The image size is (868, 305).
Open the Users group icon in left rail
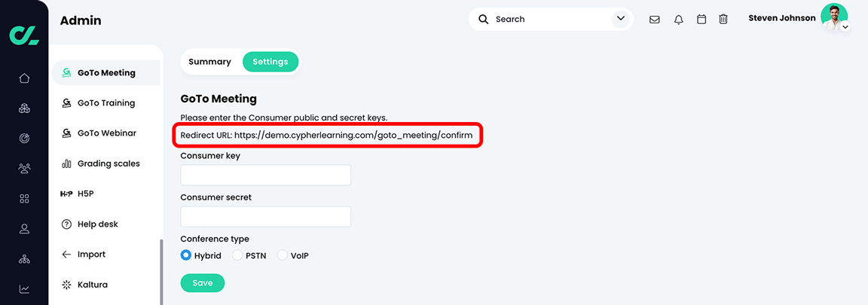[x=24, y=168]
